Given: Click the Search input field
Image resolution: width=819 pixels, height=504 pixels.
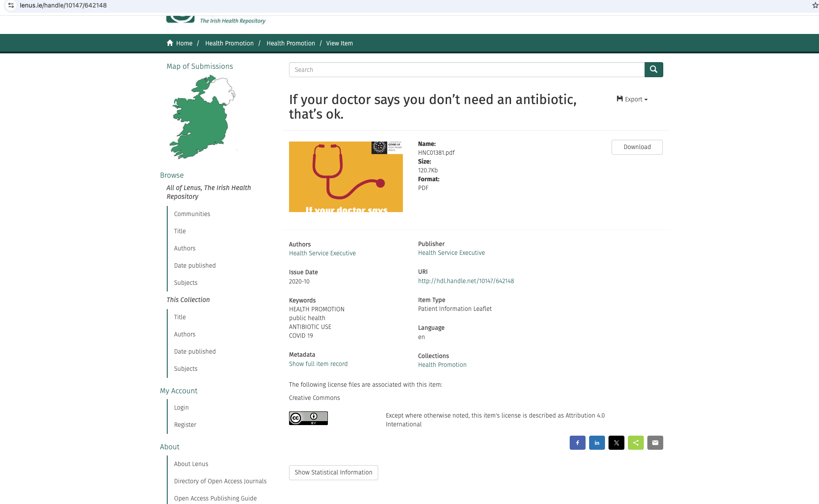Looking at the screenshot, I should pos(466,70).
